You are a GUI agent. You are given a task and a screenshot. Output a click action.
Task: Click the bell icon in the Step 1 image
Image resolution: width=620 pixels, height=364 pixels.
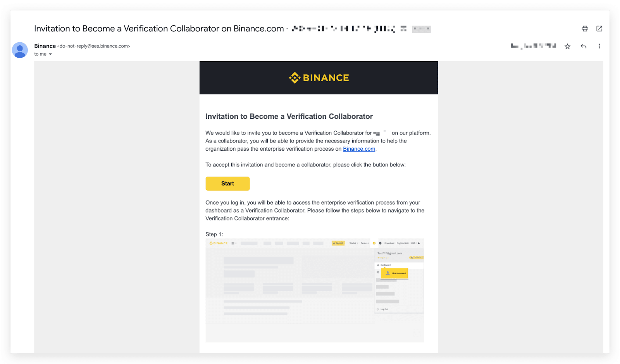(x=380, y=243)
